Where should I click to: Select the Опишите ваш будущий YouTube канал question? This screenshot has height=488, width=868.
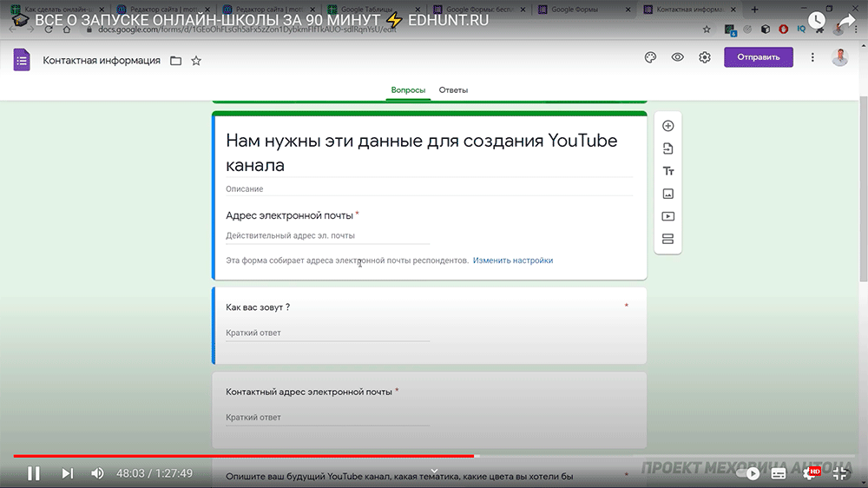coord(399,477)
